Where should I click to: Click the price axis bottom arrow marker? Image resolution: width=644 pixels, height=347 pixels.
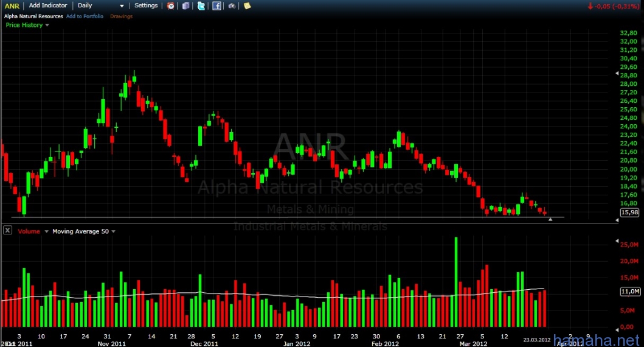tap(617, 220)
